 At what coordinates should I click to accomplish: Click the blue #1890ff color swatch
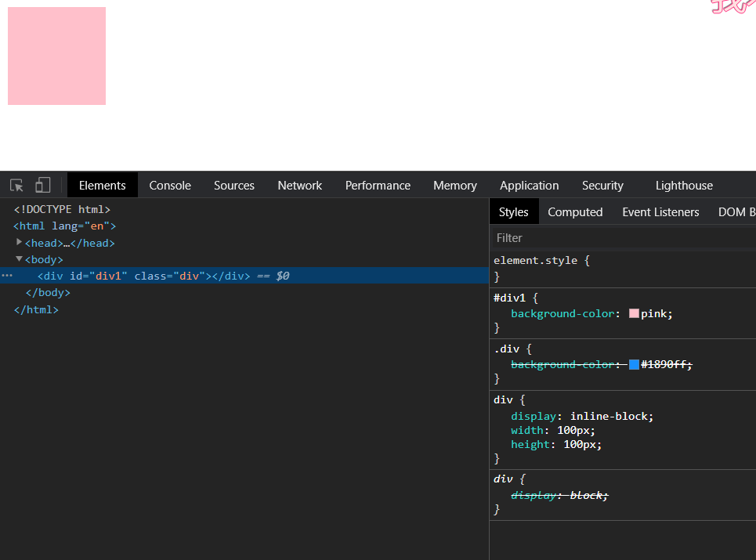[x=634, y=365]
